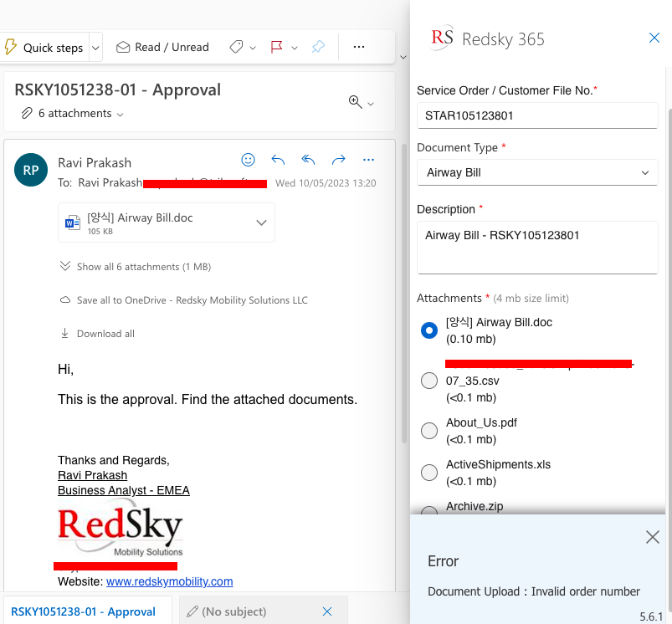Pin the message with pin icon
Image resolution: width=672 pixels, height=624 pixels.
(318, 47)
